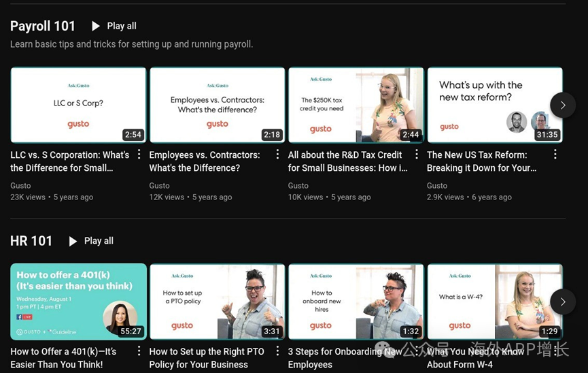Open the $250K tax credit thumbnail
This screenshot has width=588, height=373.
[356, 106]
